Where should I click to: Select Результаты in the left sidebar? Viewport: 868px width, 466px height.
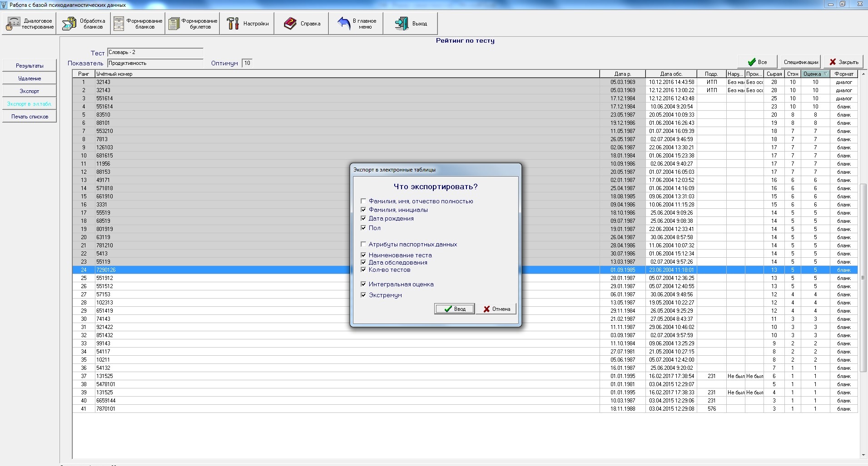coord(30,66)
